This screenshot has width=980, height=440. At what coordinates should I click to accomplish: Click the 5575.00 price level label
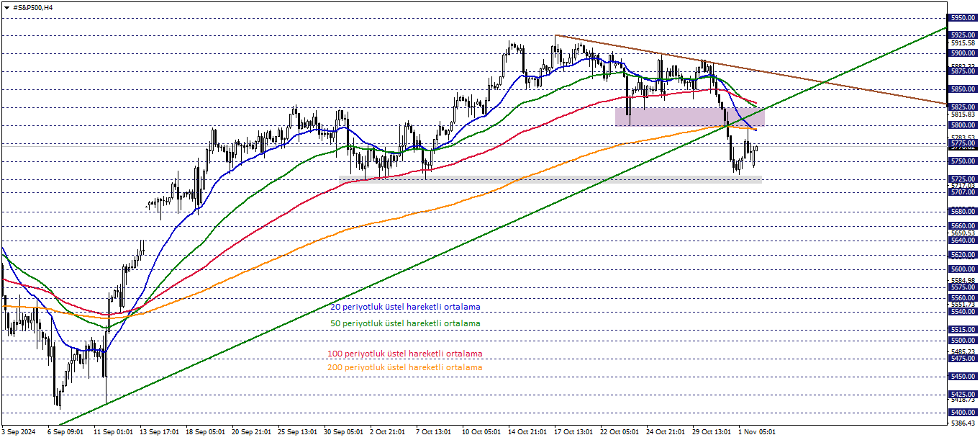963,287
